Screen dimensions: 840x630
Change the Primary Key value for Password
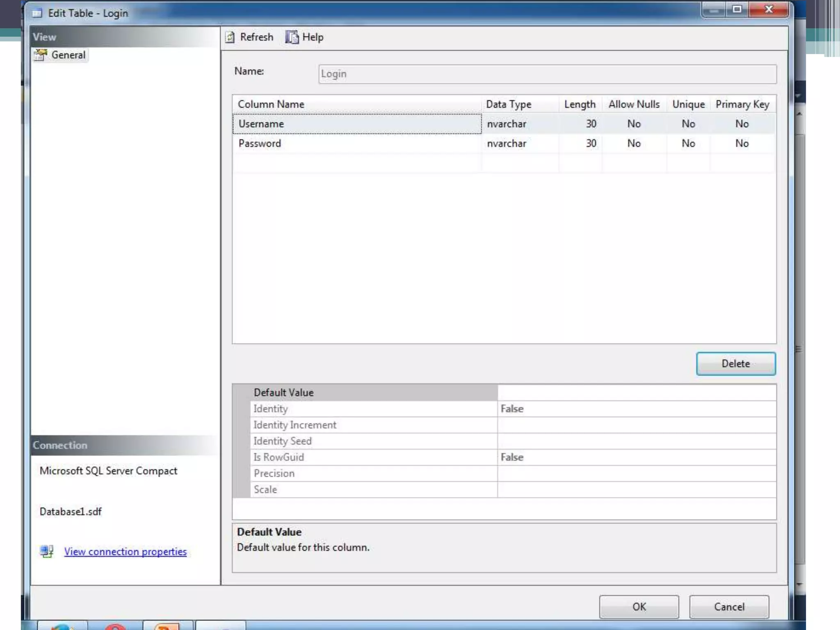[x=742, y=144]
